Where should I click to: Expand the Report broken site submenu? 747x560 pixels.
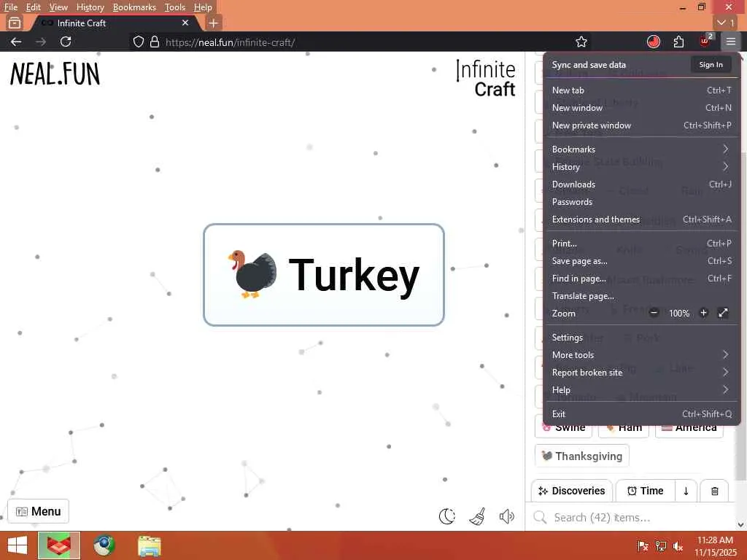point(642,373)
